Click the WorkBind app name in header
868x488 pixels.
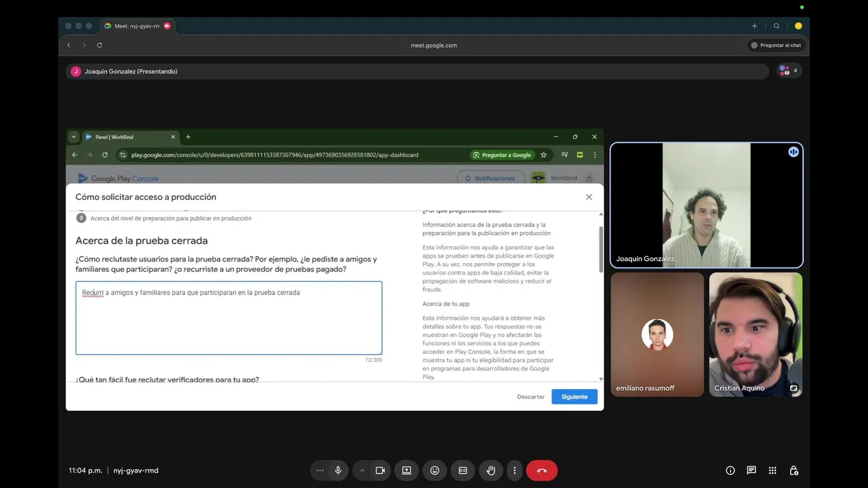tap(564, 178)
